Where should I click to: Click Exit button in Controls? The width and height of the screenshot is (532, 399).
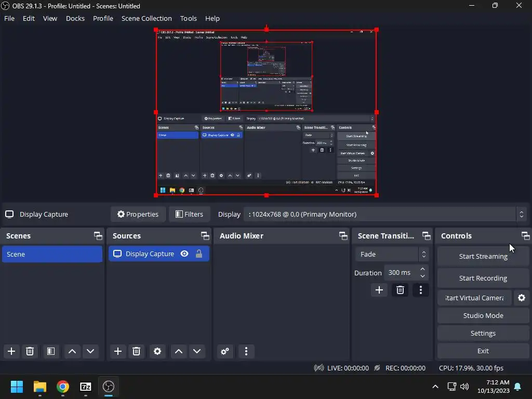tap(483, 351)
